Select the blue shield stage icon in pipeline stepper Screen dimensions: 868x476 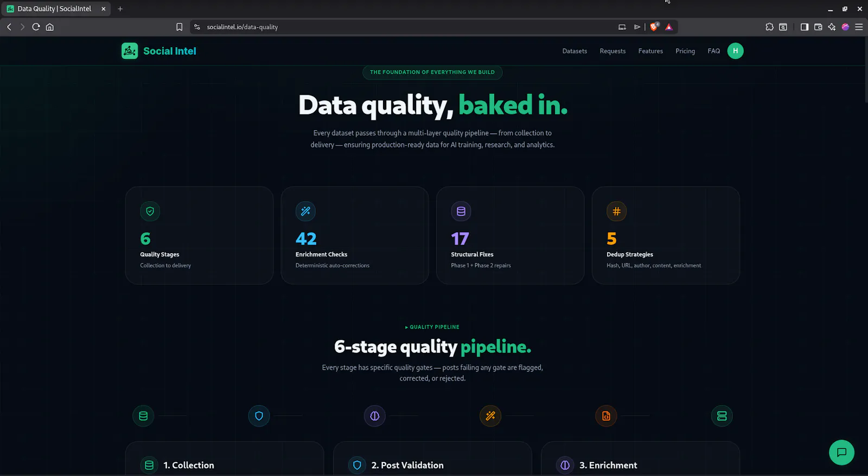[259, 416]
